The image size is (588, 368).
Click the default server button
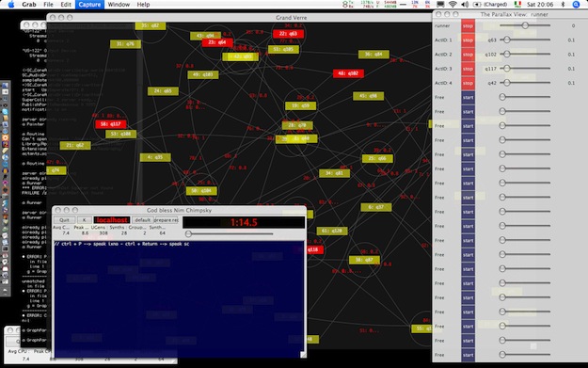pos(142,220)
